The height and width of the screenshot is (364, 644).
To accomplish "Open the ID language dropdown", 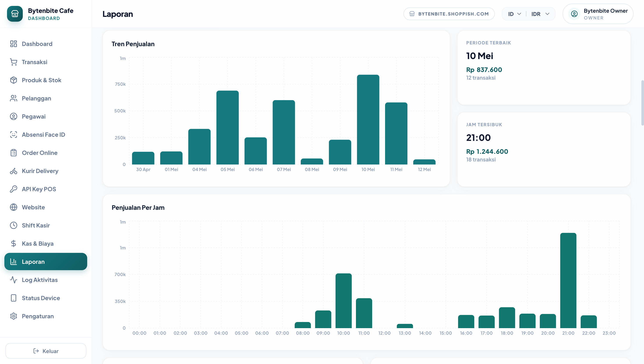I will [x=515, y=14].
